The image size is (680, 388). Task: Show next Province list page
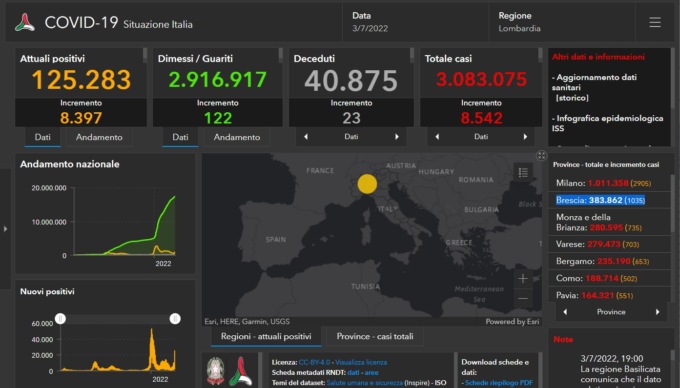(x=657, y=312)
